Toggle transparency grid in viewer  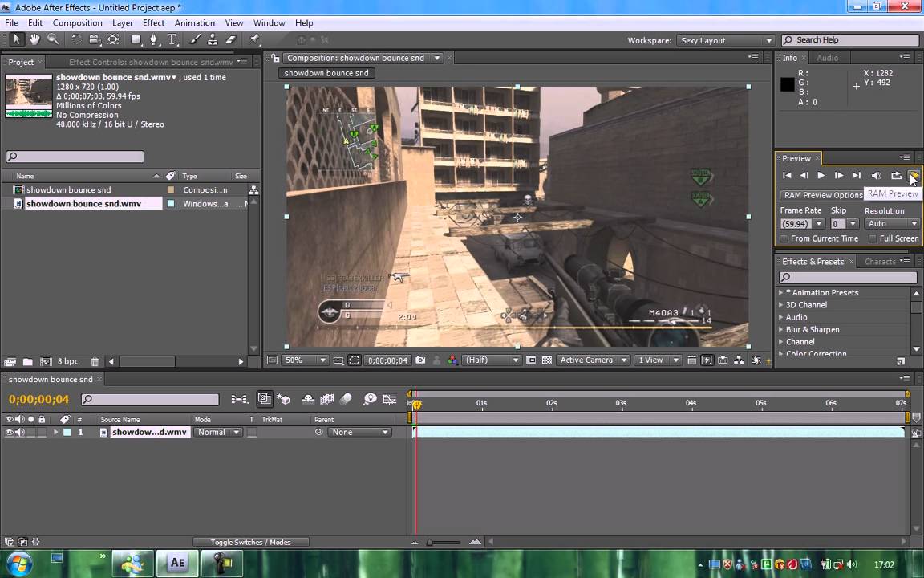(x=546, y=360)
